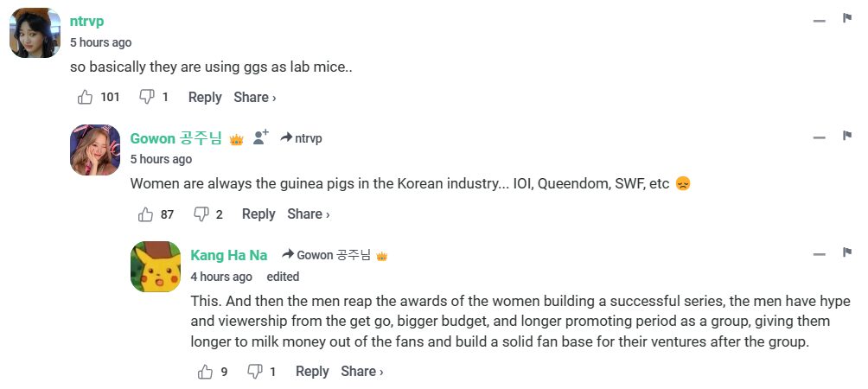This screenshot has height=389, width=868.
Task: Collapse ntrvp's comment thread
Action: coord(819,20)
